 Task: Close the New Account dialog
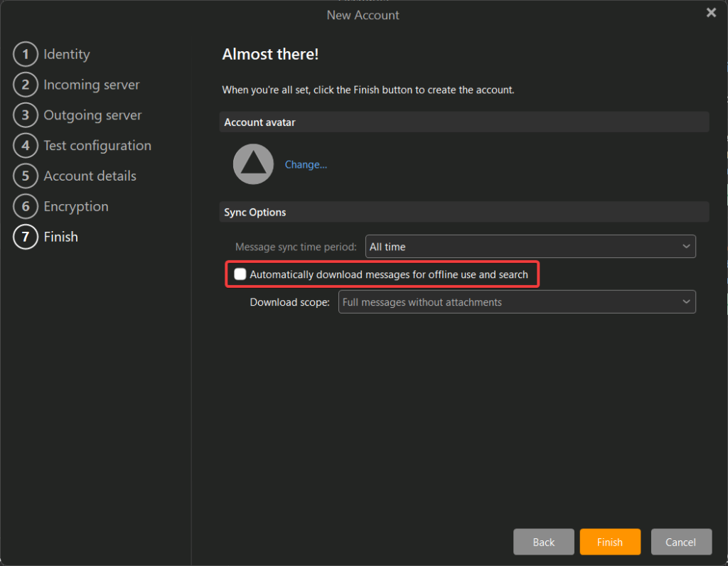coord(711,13)
